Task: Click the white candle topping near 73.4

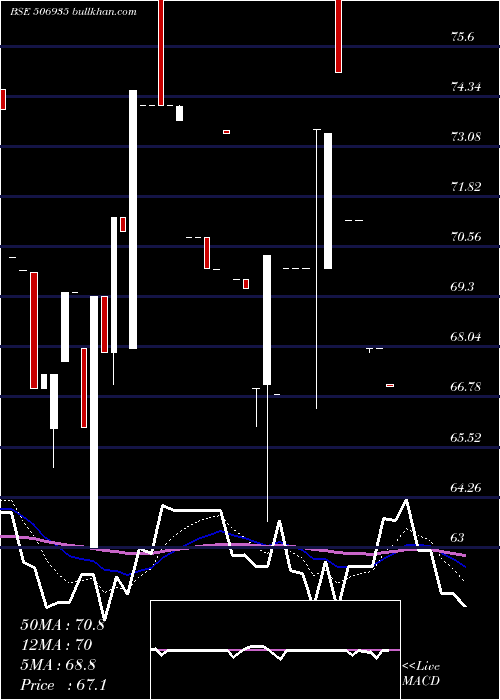Action: point(328,201)
